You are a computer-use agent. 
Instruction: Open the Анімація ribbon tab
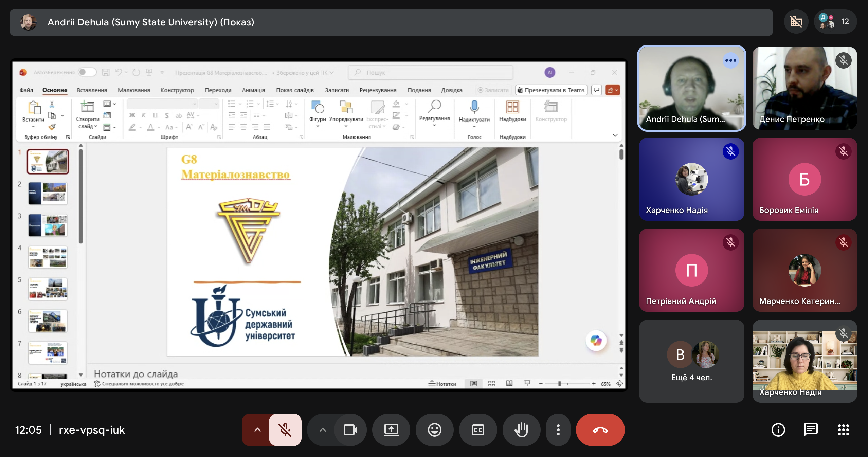[x=253, y=90]
